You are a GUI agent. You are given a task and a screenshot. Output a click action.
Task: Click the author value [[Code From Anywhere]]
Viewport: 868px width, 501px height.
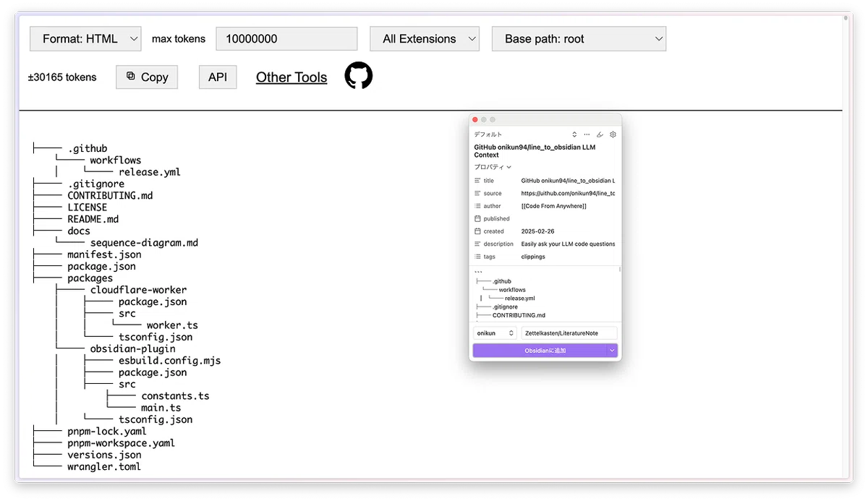554,206
